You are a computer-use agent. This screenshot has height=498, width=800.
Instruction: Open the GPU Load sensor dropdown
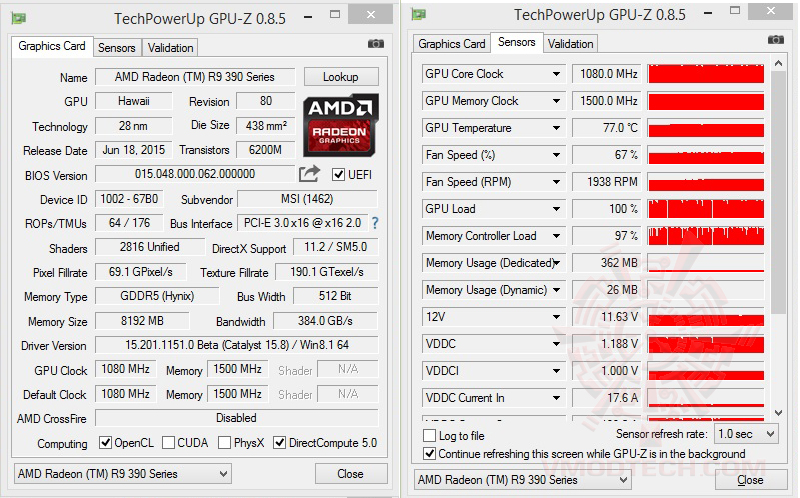coord(556,209)
